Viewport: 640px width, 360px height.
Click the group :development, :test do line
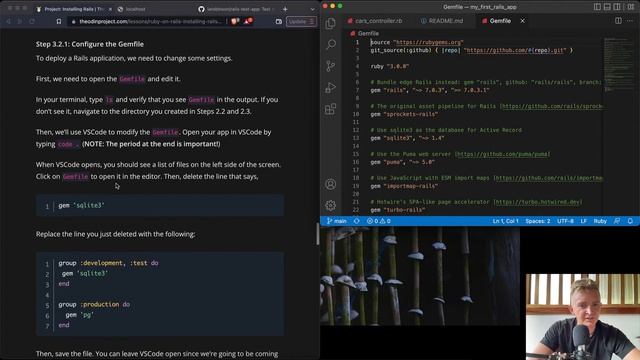[x=108, y=263]
